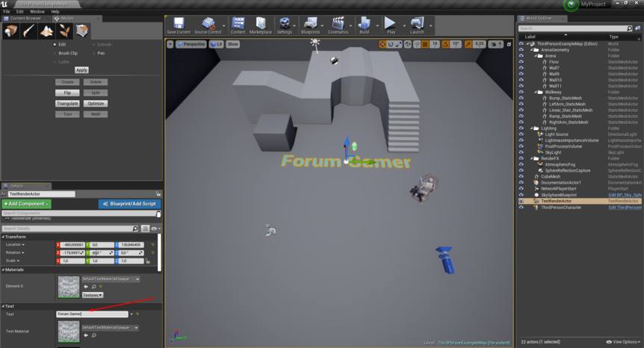This screenshot has width=644, height=348.
Task: Open the Help menu
Action: click(x=55, y=11)
